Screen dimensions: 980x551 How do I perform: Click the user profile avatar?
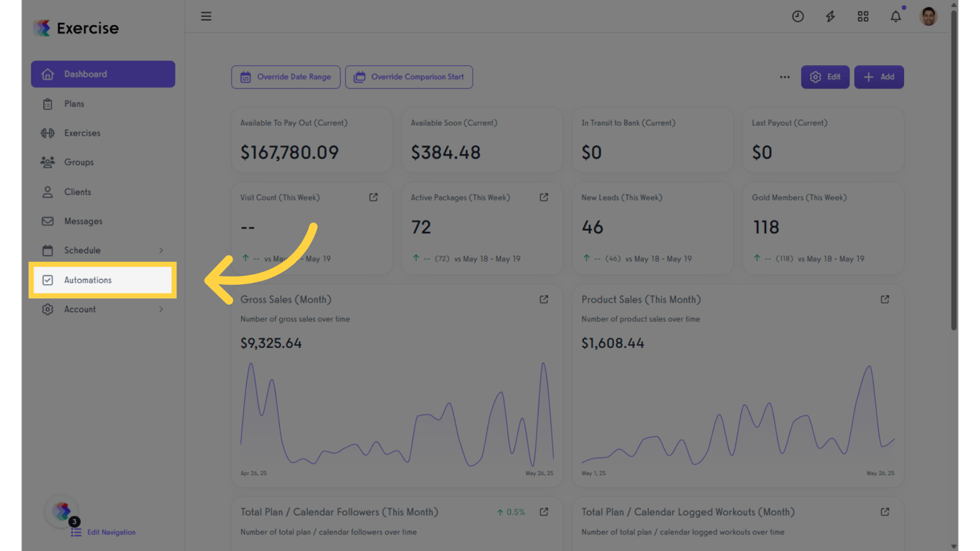(928, 16)
